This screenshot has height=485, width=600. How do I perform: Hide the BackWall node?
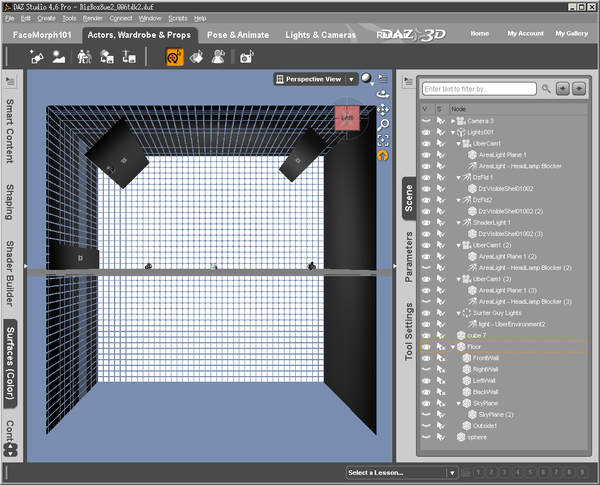tap(426, 392)
